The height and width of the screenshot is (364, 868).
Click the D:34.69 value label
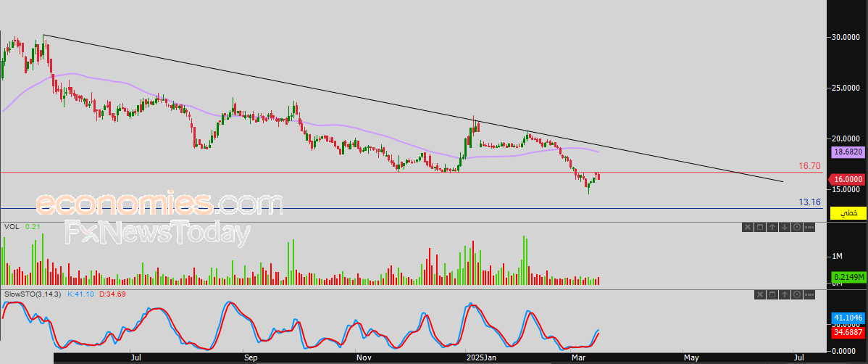pos(112,294)
